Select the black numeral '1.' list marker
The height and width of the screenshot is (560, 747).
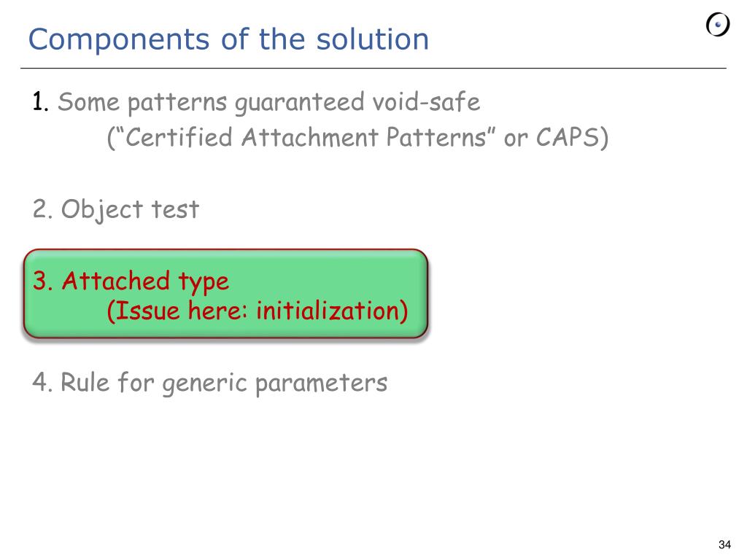(x=41, y=101)
